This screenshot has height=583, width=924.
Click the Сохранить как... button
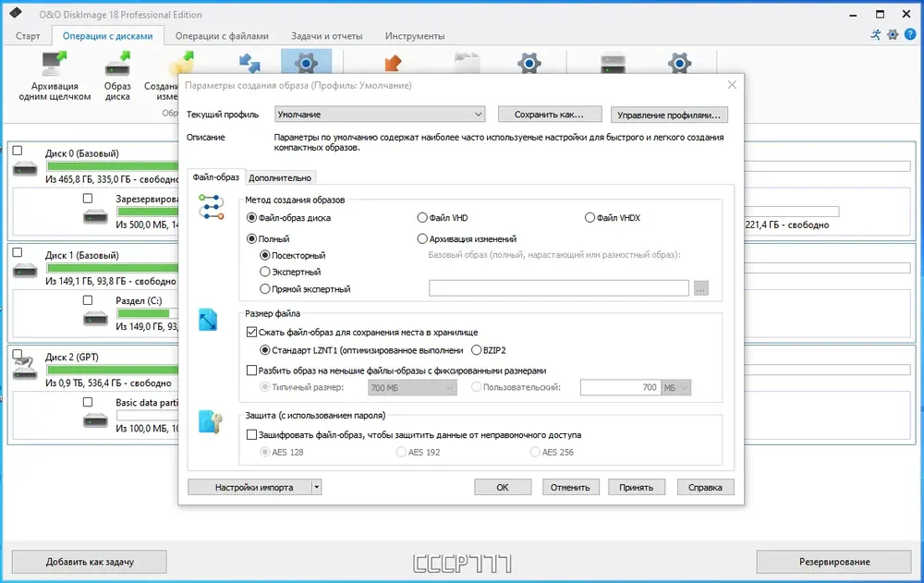click(549, 115)
